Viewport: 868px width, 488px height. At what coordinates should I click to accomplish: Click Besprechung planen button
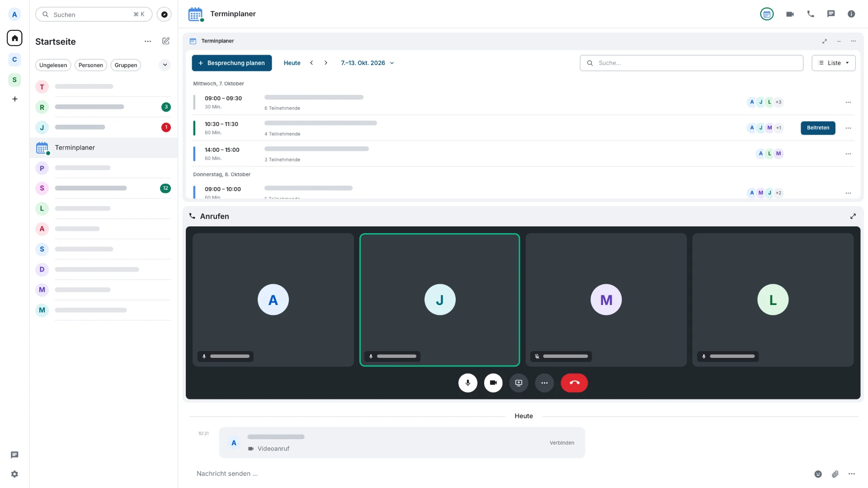231,63
